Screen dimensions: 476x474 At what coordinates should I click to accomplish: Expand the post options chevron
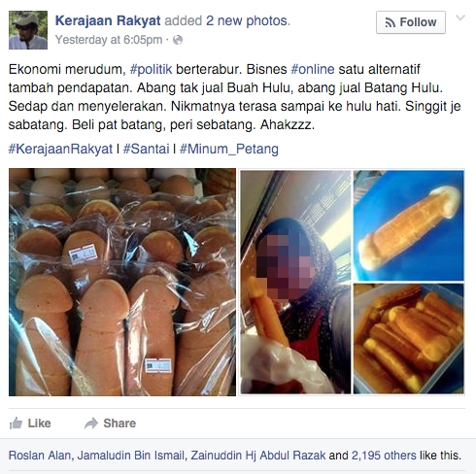pos(460,17)
